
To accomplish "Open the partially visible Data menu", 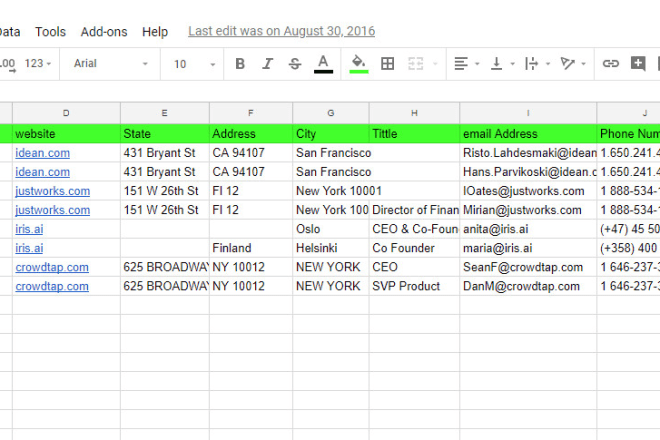I will click(10, 32).
